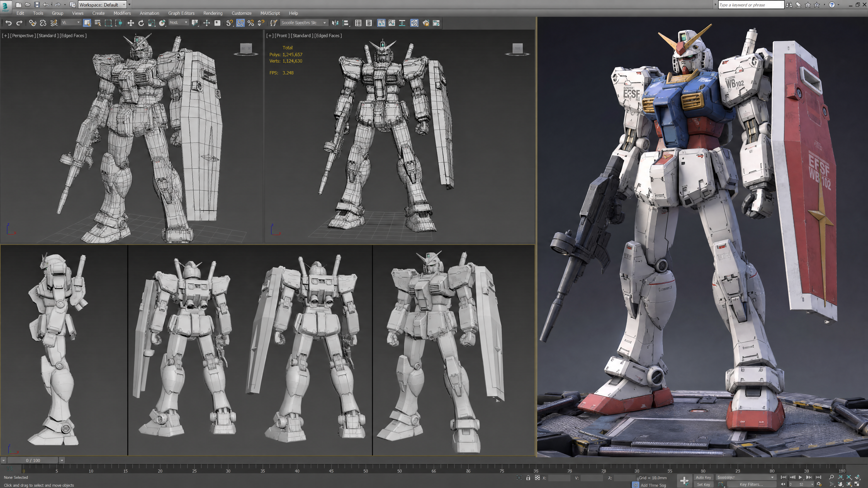
Task: Open the MAXScript menu
Action: click(270, 13)
